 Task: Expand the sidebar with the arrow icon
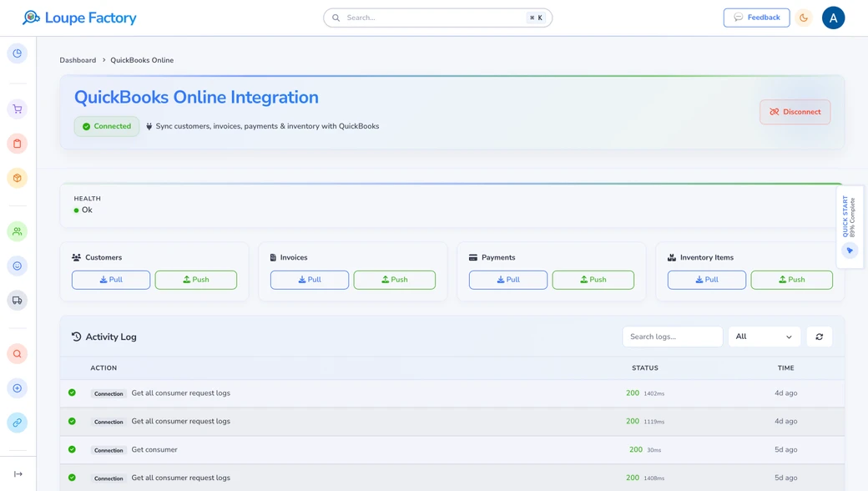pos(18,473)
